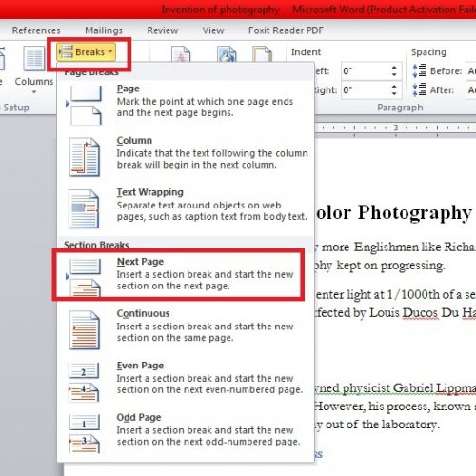Switch to the Mailings tab

click(104, 30)
